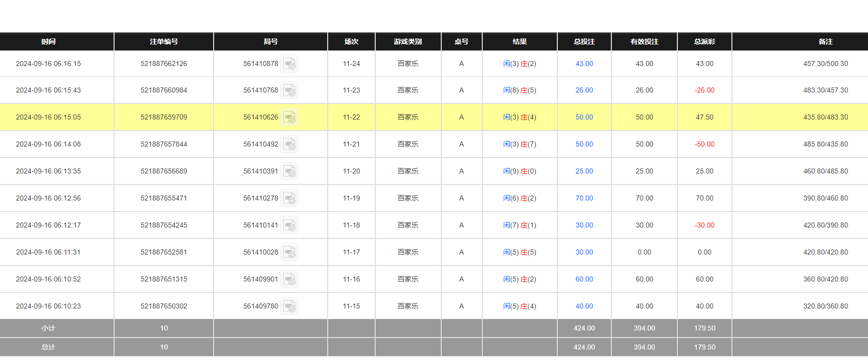Click the 时间 column header
Viewport: 868px width, 360px height.
point(49,42)
